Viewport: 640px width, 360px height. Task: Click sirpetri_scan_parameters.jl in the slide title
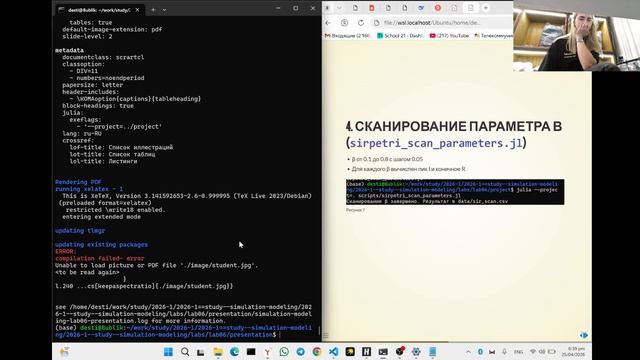pyautogui.click(x=436, y=143)
